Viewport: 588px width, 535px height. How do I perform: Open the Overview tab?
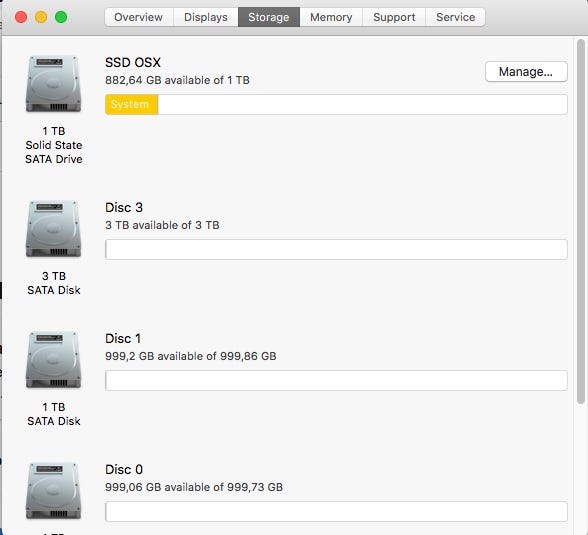click(x=139, y=17)
